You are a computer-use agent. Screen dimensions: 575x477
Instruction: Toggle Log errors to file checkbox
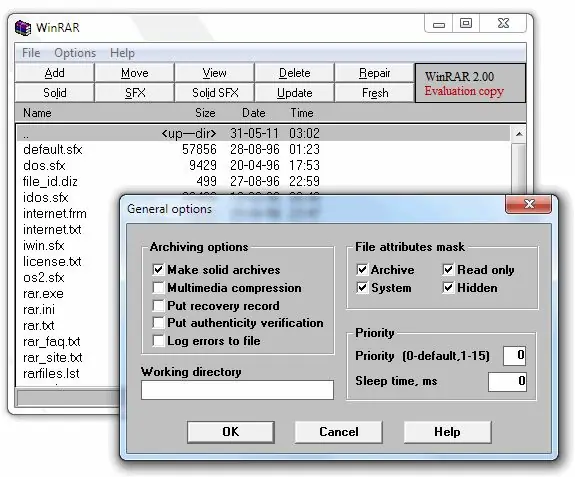[x=158, y=341]
